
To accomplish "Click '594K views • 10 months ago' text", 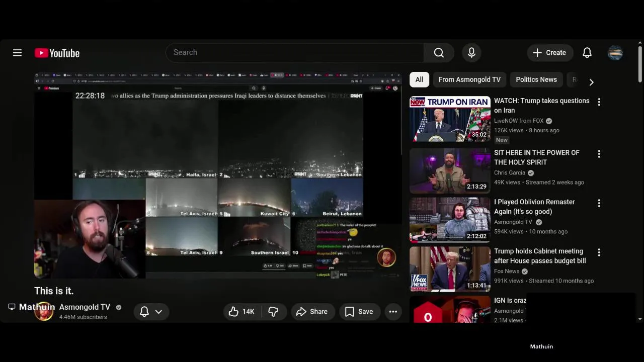I will 531,232.
